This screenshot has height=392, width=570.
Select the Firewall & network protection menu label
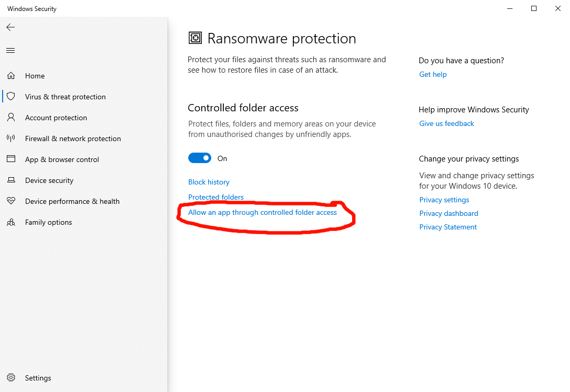[x=73, y=139]
